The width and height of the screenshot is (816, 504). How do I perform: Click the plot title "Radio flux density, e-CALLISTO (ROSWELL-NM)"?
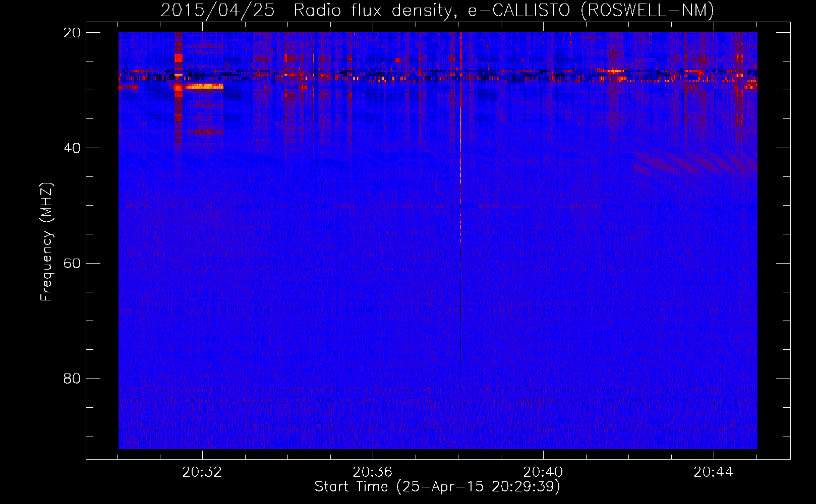(x=504, y=10)
